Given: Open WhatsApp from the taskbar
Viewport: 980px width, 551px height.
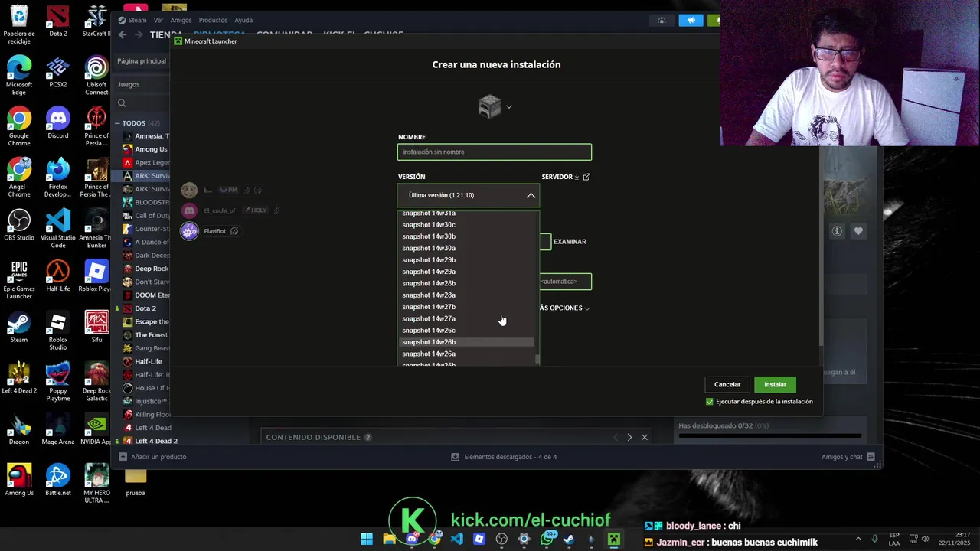Looking at the screenshot, I should pos(547,539).
